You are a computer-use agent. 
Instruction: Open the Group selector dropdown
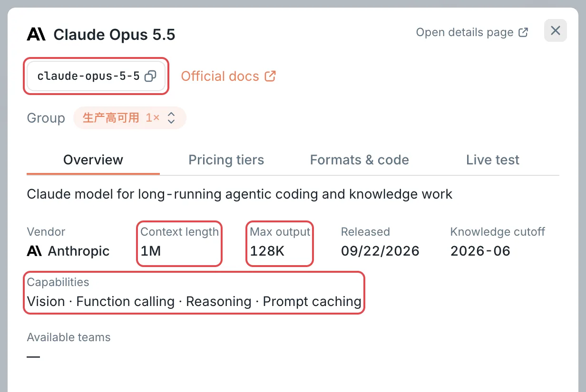click(129, 118)
